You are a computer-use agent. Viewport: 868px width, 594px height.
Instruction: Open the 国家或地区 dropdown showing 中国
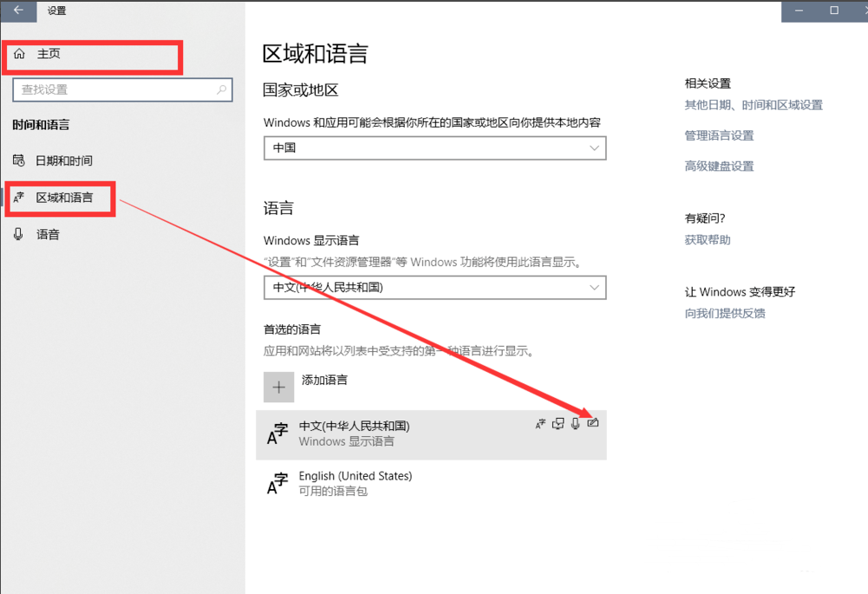(x=434, y=147)
